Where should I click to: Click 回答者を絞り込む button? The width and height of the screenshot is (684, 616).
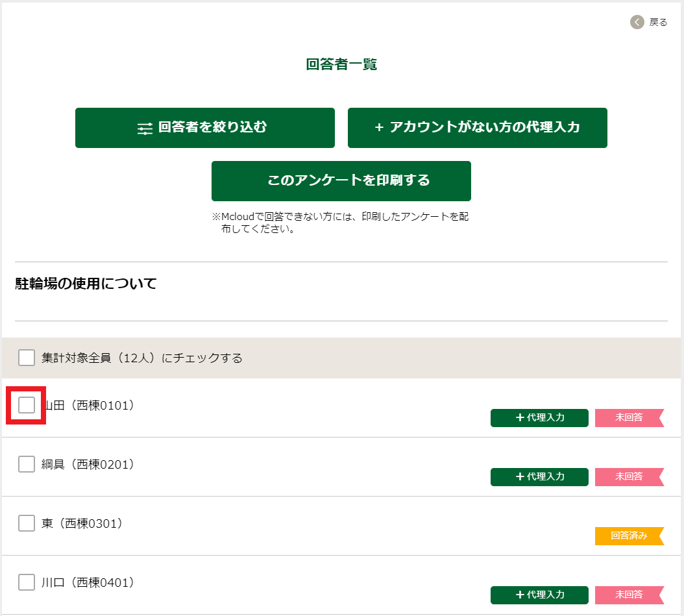tap(205, 128)
